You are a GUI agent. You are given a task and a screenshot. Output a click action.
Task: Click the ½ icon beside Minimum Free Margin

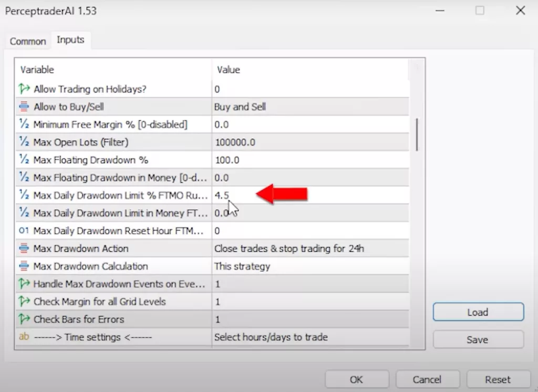click(24, 125)
